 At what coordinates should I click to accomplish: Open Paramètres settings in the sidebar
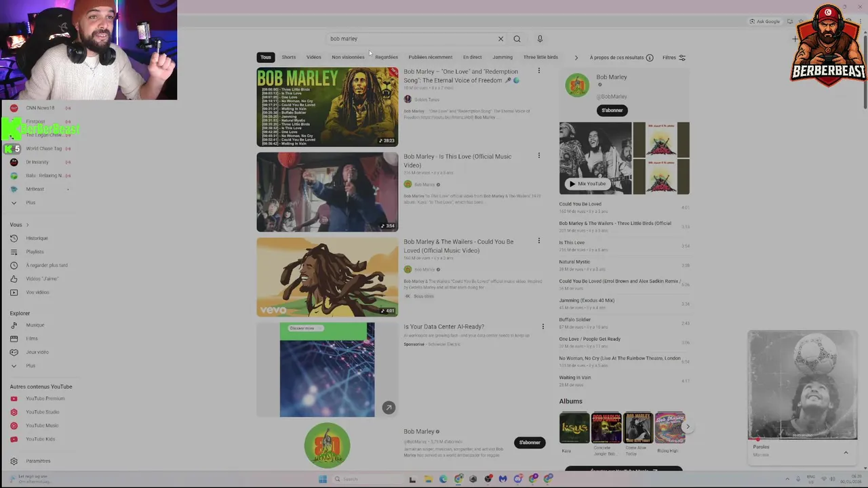tap(38, 461)
